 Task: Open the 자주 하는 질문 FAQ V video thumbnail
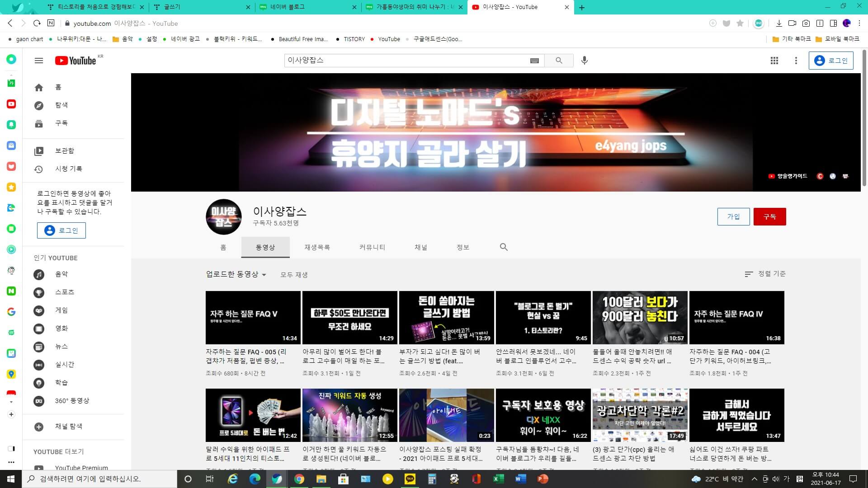253,318
